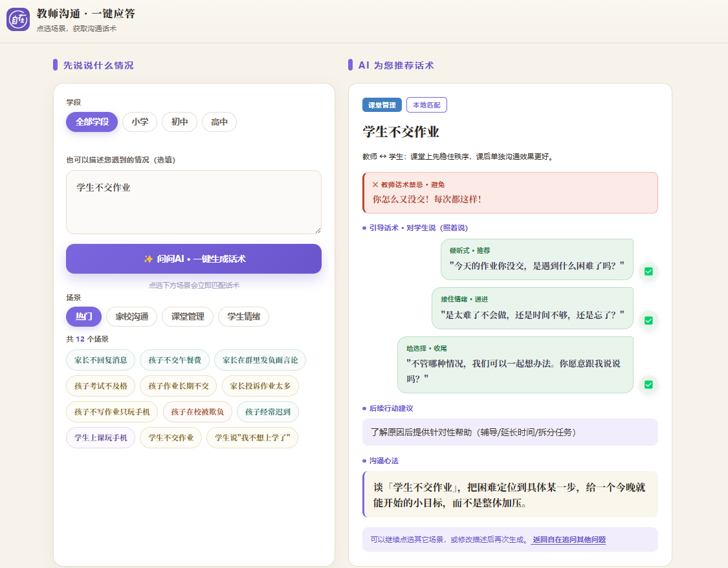Switch to the 热门 scene tab
Screen dimensions: 728x568
pyautogui.click(x=83, y=316)
